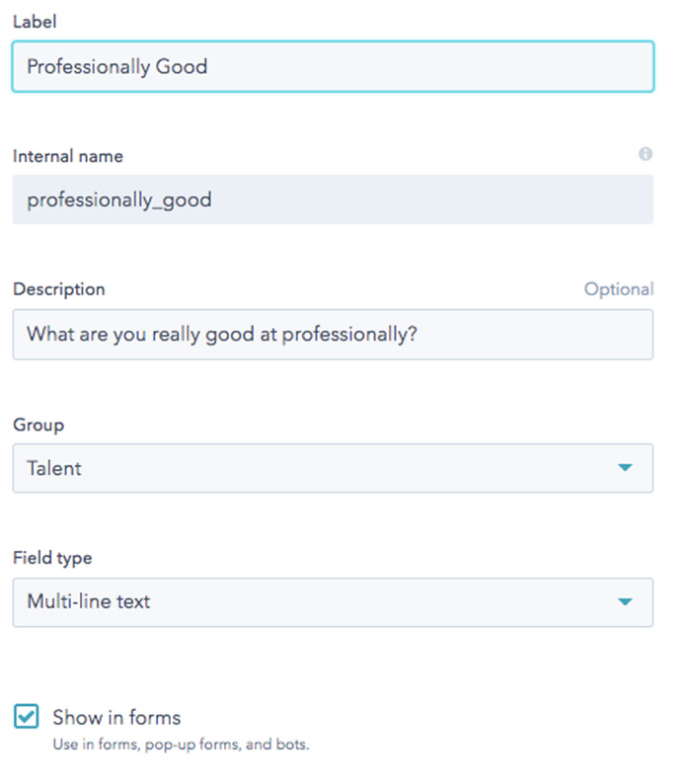The width and height of the screenshot is (691, 784).
Task: Click the info icon beside Internal name
Action: click(x=645, y=154)
